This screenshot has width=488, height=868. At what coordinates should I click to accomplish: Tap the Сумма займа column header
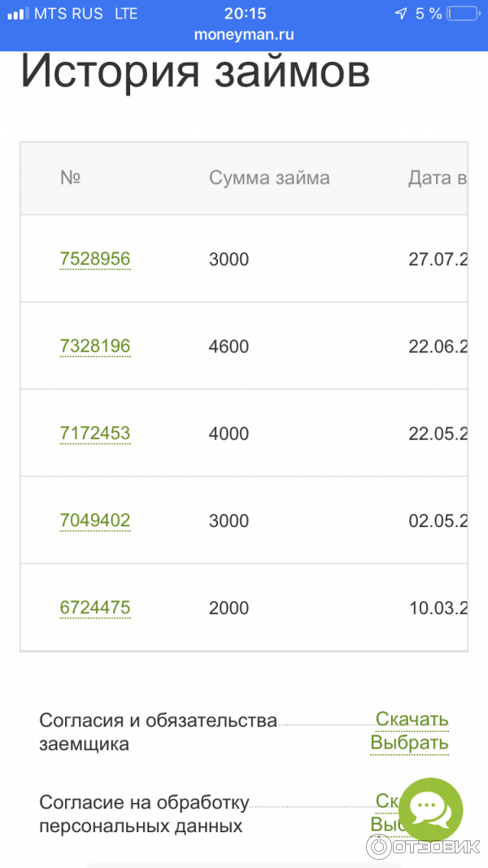click(269, 178)
